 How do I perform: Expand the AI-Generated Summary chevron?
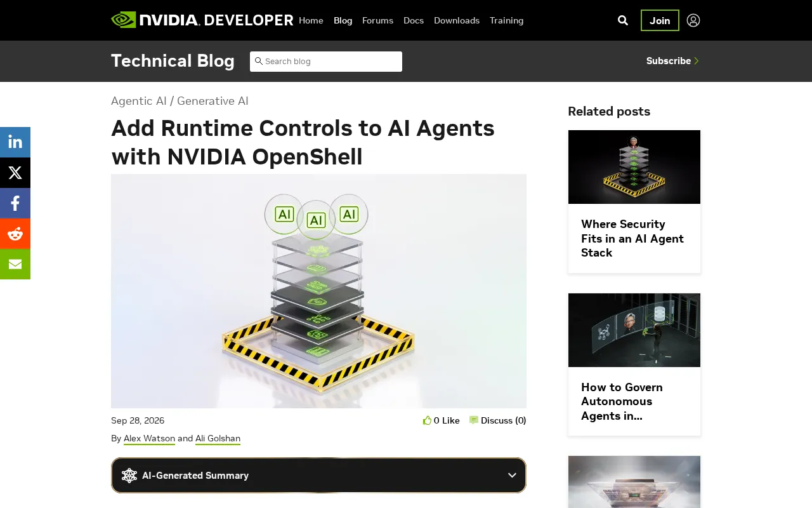(512, 476)
